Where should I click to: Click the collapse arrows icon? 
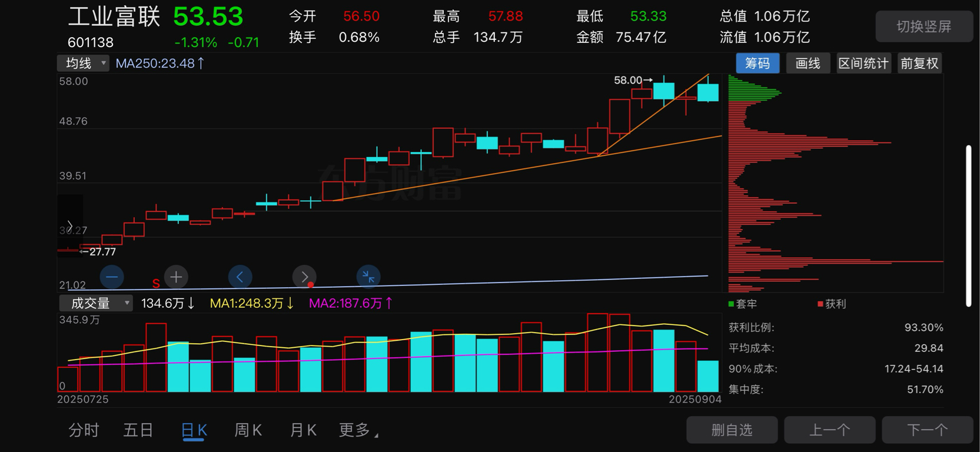pos(368,277)
